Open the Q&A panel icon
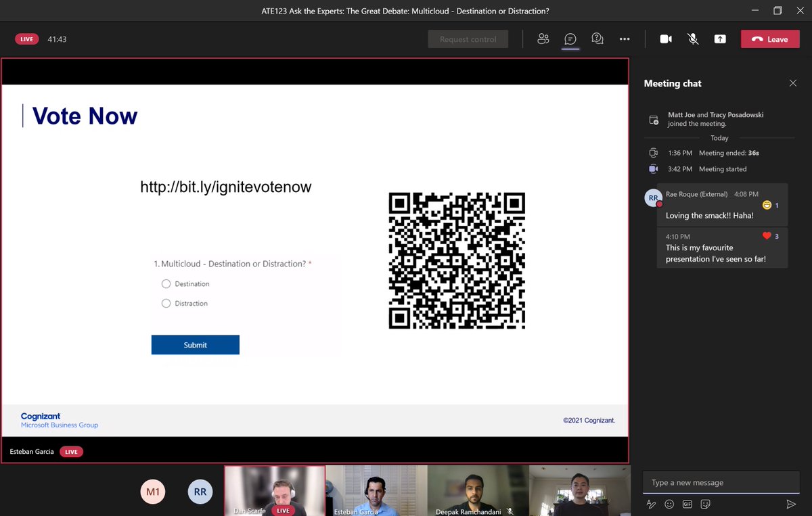812x516 pixels. (x=597, y=39)
